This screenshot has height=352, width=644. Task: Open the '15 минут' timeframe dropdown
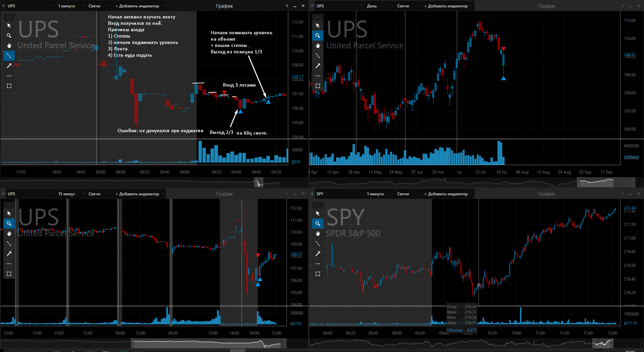coord(70,194)
